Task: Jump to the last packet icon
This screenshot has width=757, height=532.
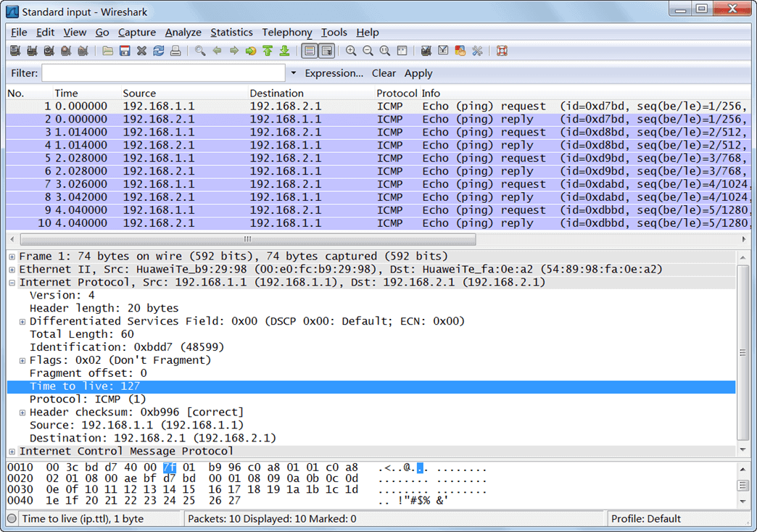Action: (284, 51)
